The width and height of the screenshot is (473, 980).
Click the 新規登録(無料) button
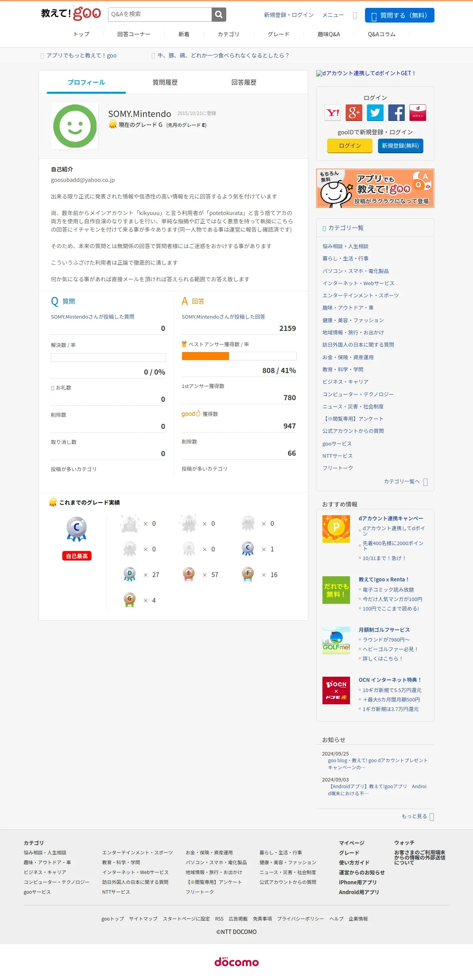click(x=400, y=146)
